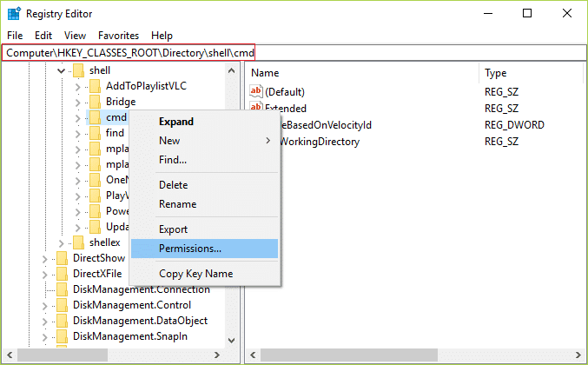Open the Favorites menu
Image resolution: width=588 pixels, height=365 pixels.
[118, 36]
